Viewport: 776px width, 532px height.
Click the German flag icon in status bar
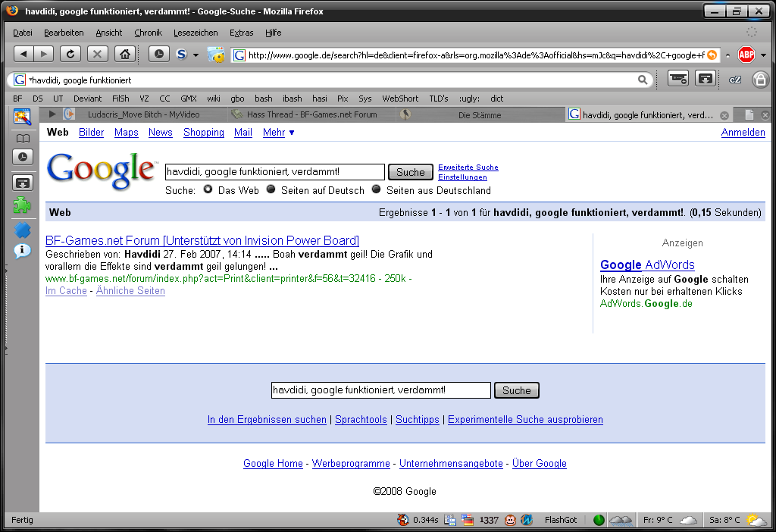point(468,520)
